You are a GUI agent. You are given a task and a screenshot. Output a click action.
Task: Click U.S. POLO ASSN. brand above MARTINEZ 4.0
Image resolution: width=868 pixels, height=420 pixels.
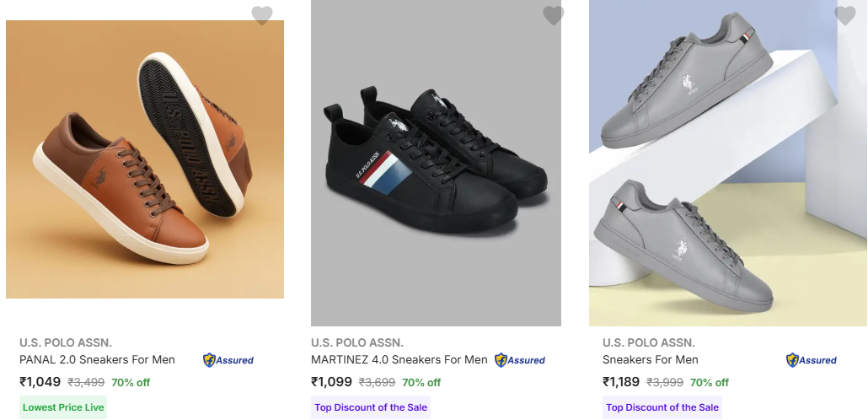pos(357,342)
